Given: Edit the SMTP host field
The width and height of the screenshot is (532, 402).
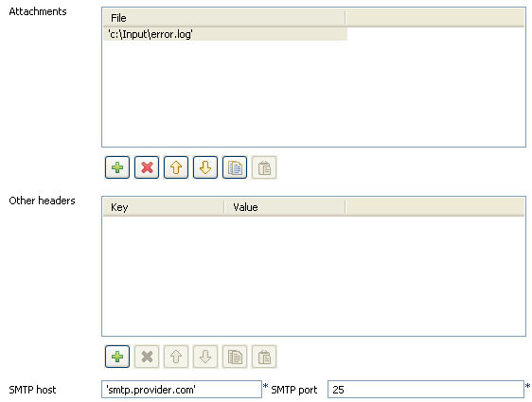Looking at the screenshot, I should pyautogui.click(x=182, y=390).
